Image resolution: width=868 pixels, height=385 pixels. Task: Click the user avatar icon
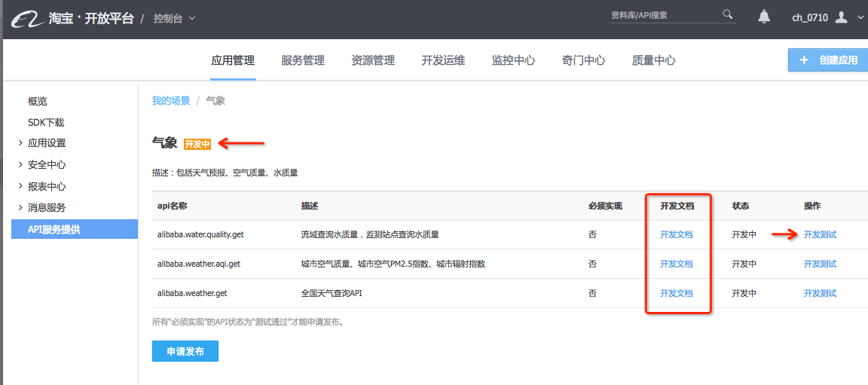(842, 17)
